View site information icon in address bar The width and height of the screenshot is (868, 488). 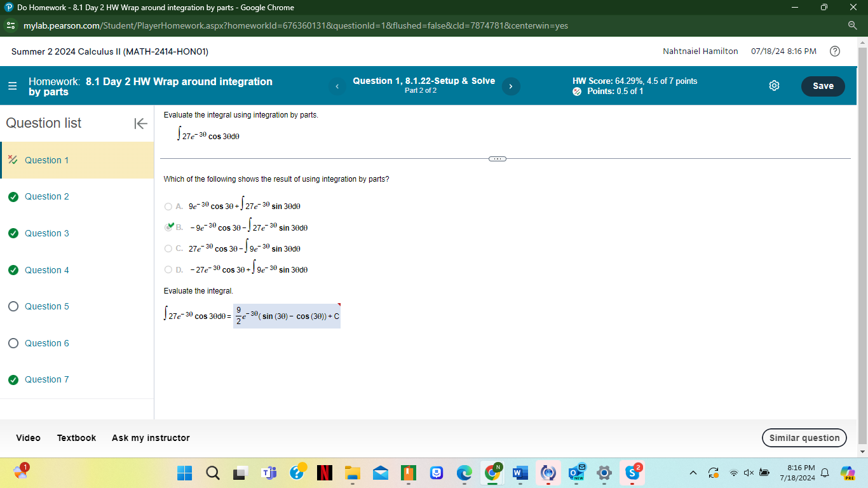tap(10, 25)
